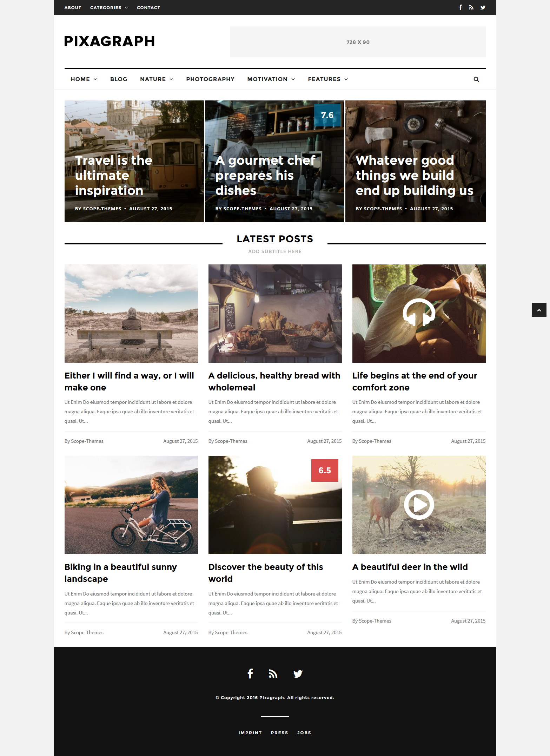This screenshot has height=756, width=550.
Task: Open 'A delicious, healthy bread with wholemeal' title
Action: (x=274, y=381)
